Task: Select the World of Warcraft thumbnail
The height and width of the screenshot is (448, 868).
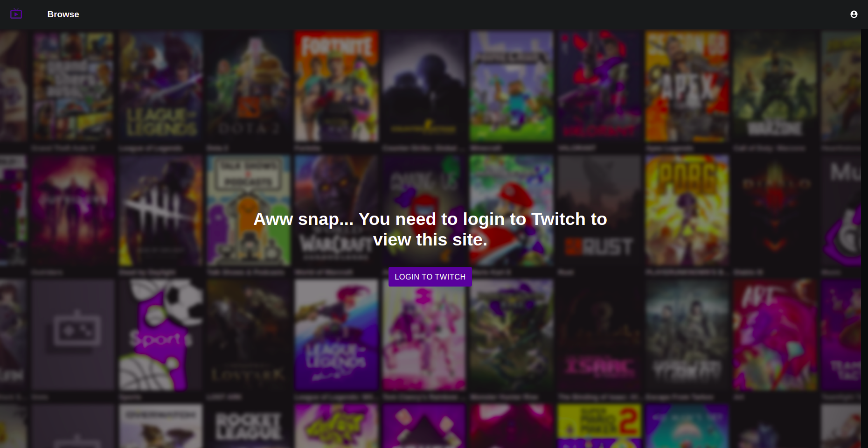Action: pyautogui.click(x=336, y=210)
